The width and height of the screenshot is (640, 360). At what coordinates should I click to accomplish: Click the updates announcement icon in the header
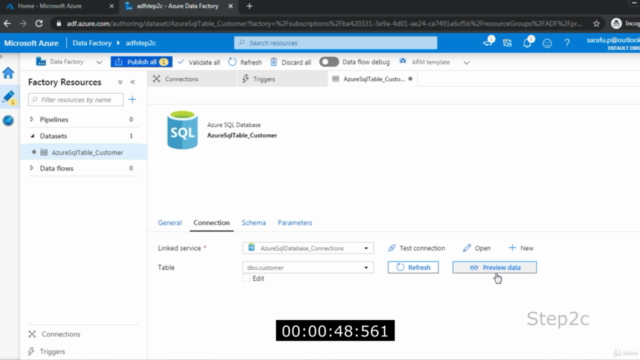point(488,42)
